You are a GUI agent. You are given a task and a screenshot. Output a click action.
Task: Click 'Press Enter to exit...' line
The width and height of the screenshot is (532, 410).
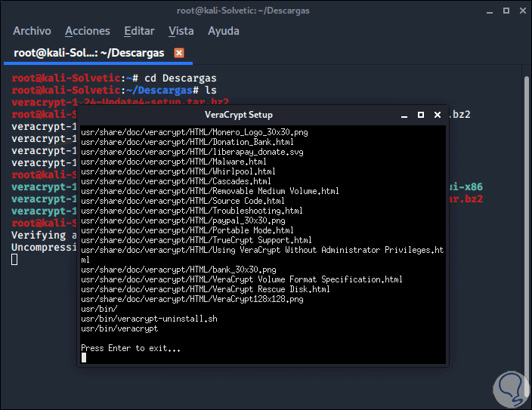tap(131, 348)
